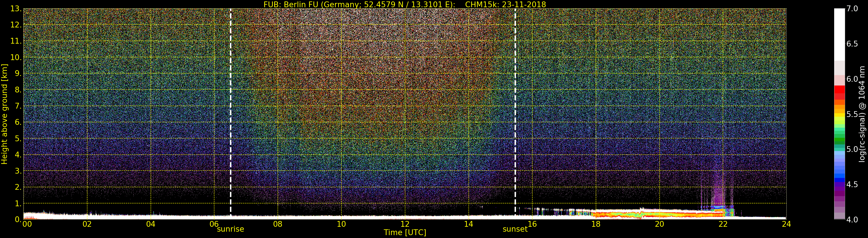Click the "10." height axis tick label
This screenshot has height=238, width=868.
coord(16,57)
